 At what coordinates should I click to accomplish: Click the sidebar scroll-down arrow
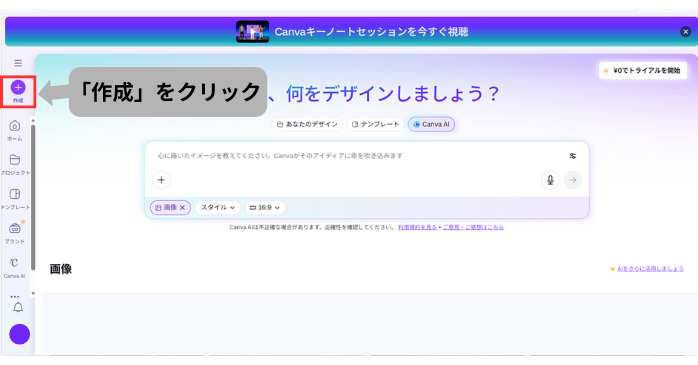(33, 293)
